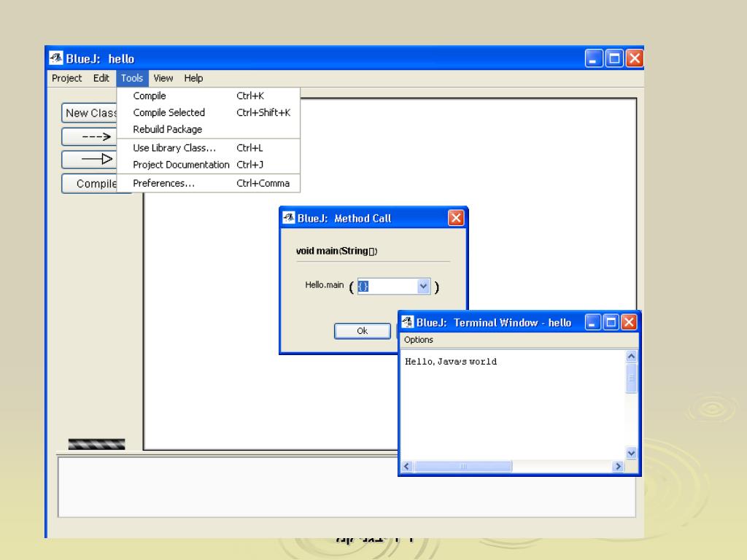Click the New Class button
This screenshot has width=747, height=560.
tap(90, 113)
